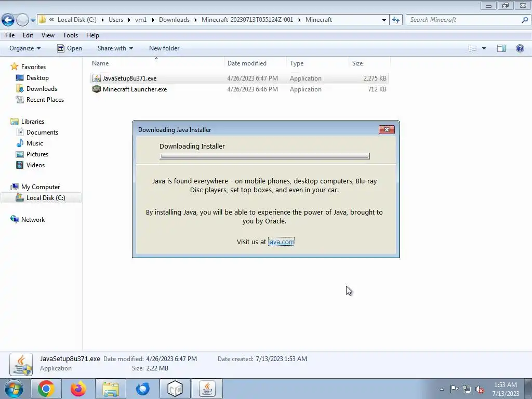Open Explorer help question mark icon
Screen dimensions: 532x399
tap(520, 48)
